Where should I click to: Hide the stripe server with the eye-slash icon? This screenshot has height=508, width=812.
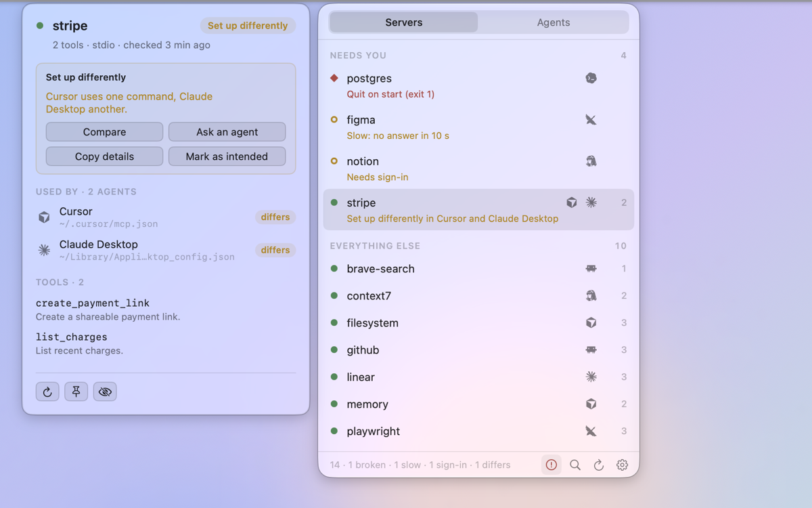click(x=105, y=391)
